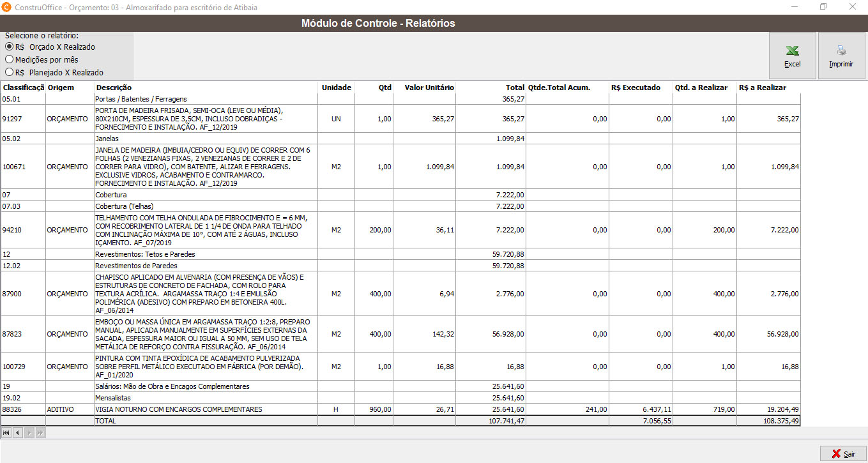Screen dimensions: 868x463
Task: Click the 6.437,11 executed value cell
Action: tap(641, 409)
